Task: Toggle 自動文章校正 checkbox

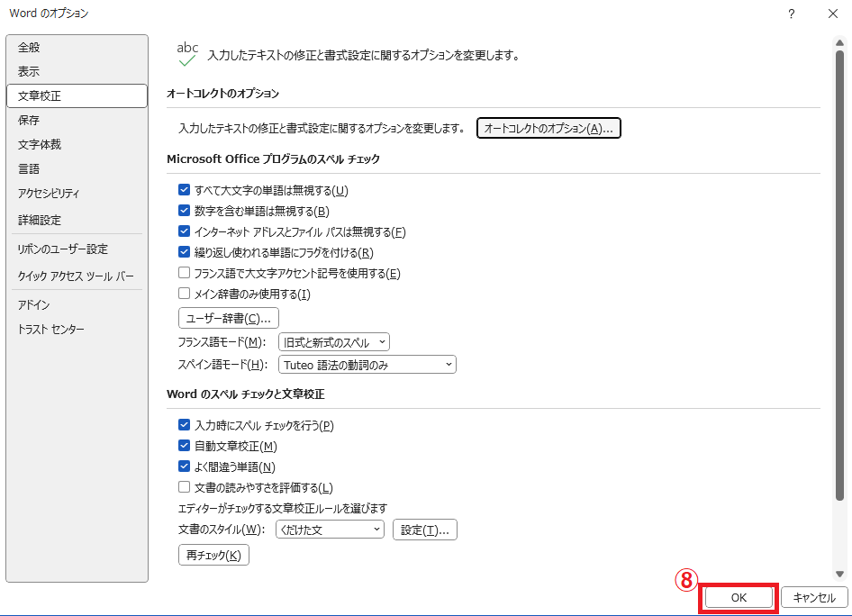Action: point(185,446)
